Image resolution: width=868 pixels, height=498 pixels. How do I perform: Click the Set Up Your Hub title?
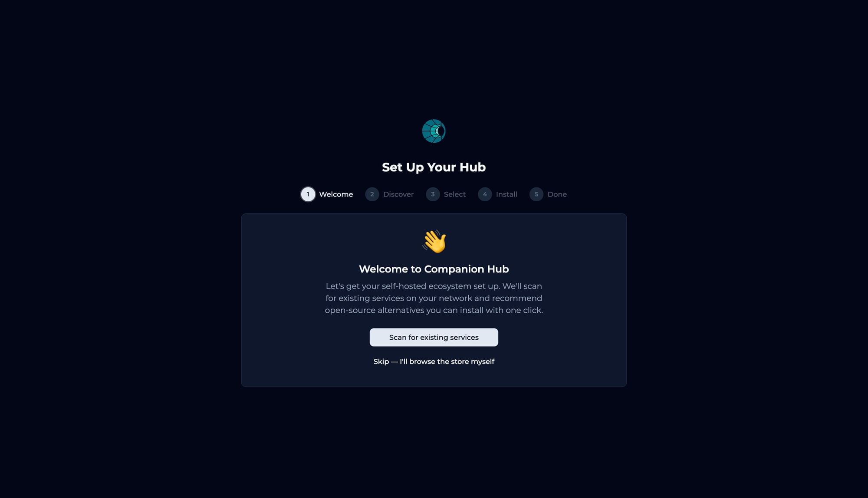434,167
